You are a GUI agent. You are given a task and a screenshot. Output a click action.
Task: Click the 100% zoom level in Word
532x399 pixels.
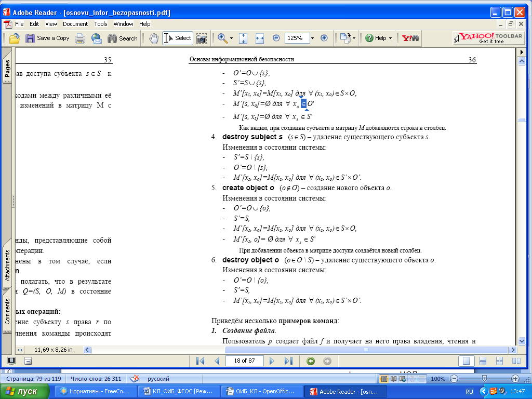[437, 379]
